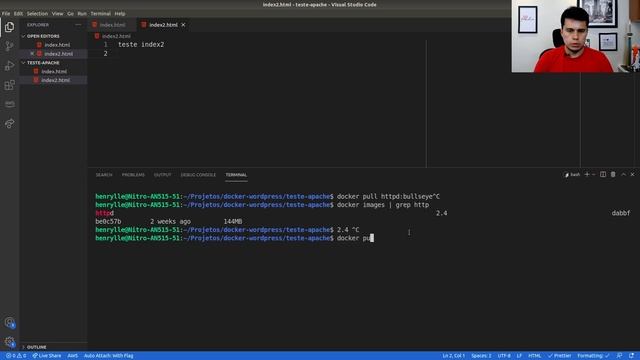Image resolution: width=640 pixels, height=360 pixels.
Task: Click the 'teste index2' line in editor
Action: [141, 44]
